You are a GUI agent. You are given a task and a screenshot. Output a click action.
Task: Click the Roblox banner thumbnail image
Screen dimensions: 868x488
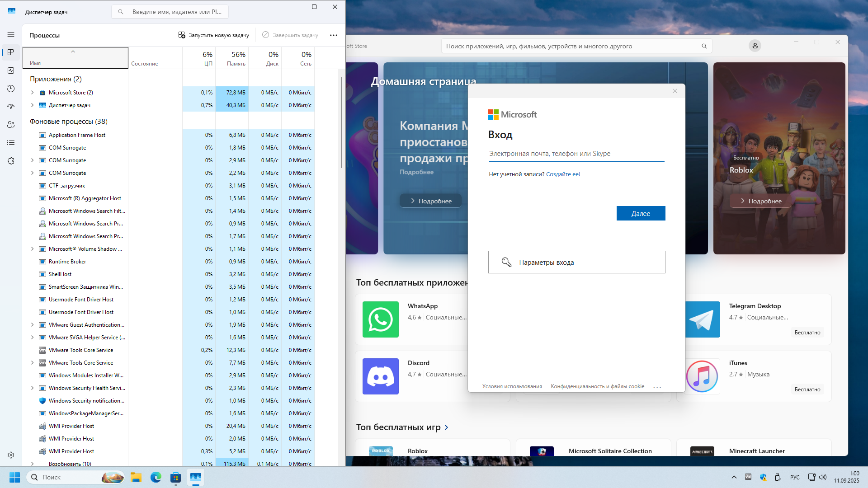tap(779, 158)
